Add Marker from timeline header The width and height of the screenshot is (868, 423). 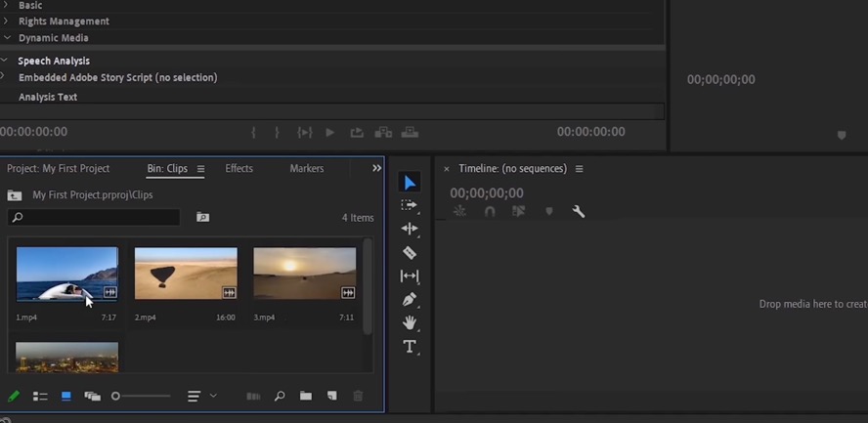click(549, 211)
